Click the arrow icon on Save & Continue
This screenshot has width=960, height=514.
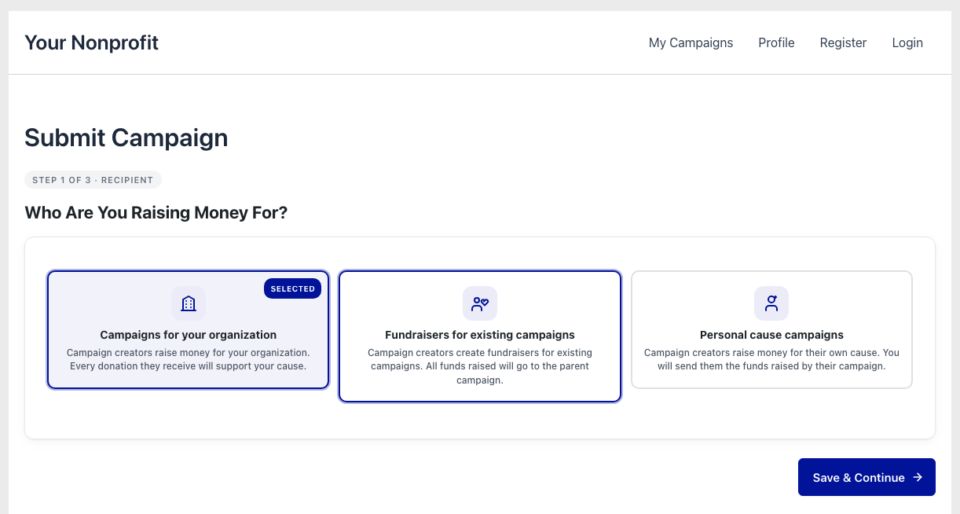917,477
